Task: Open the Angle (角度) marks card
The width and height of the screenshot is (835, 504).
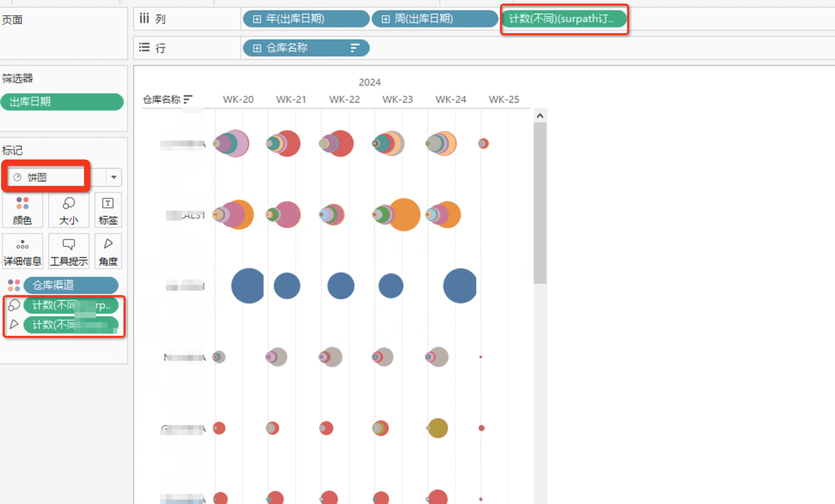Action: tap(108, 252)
